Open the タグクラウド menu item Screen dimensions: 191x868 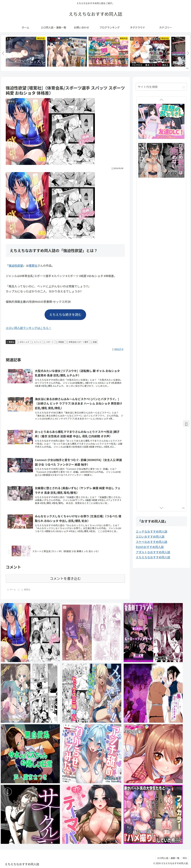coord(137,28)
